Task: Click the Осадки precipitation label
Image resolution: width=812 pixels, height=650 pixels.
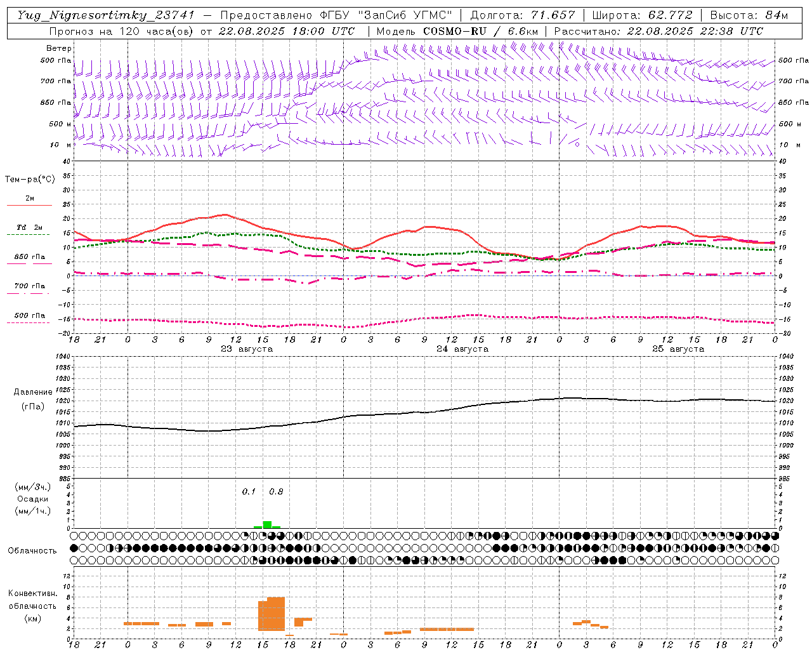Action: [33, 499]
